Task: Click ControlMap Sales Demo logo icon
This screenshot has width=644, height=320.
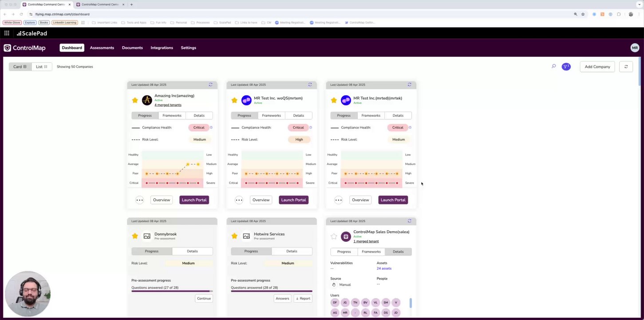Action: tap(346, 236)
